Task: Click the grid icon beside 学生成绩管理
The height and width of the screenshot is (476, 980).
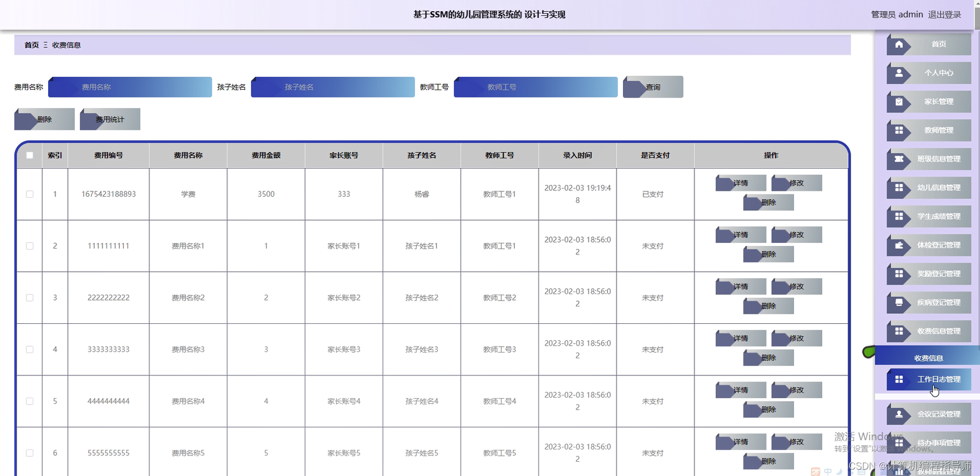Action: [x=899, y=216]
